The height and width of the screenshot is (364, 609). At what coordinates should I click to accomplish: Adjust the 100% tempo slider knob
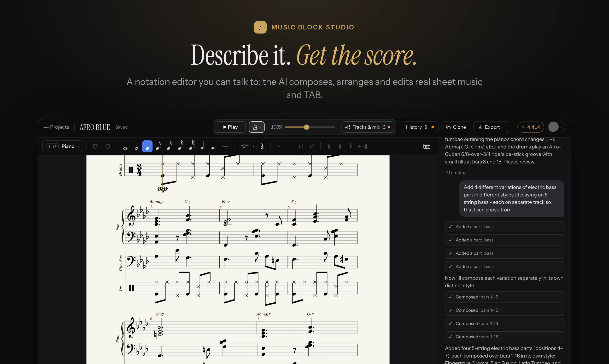[306, 127]
